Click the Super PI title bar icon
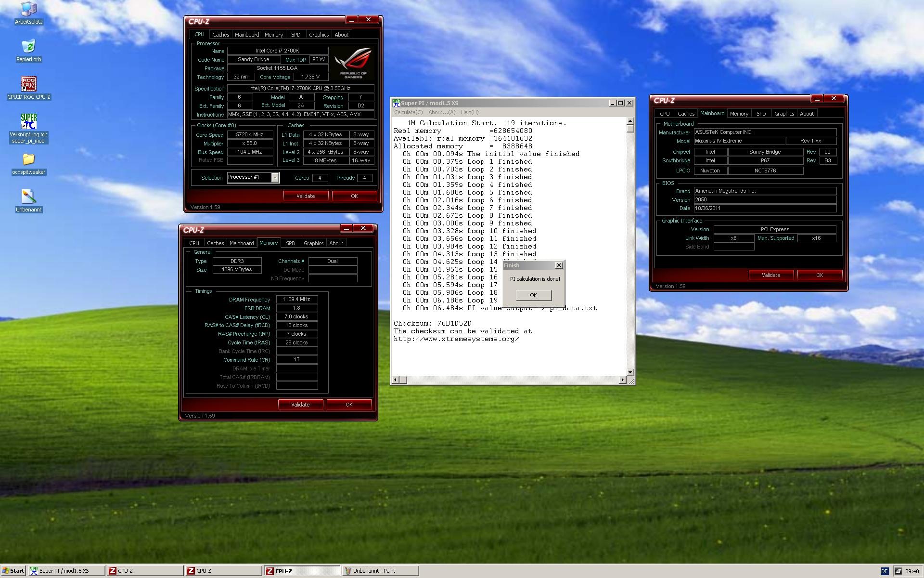The image size is (924, 578). (396, 103)
